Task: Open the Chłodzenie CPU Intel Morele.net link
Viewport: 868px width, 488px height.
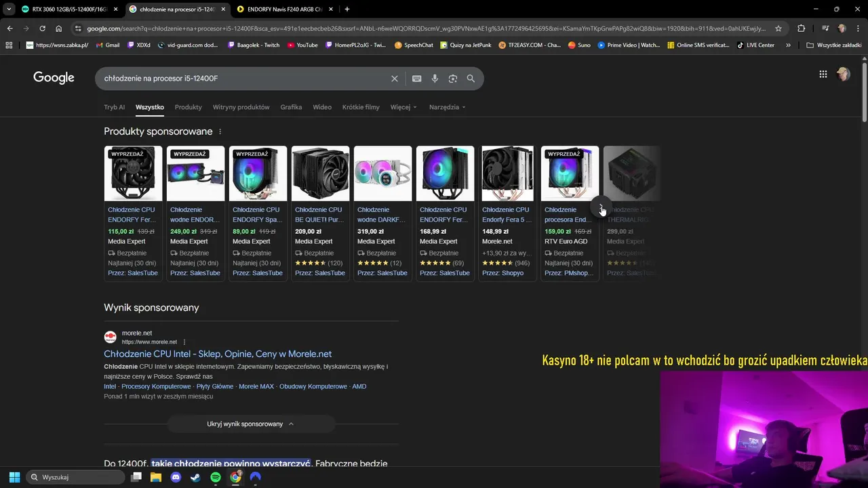Action: coord(218,354)
